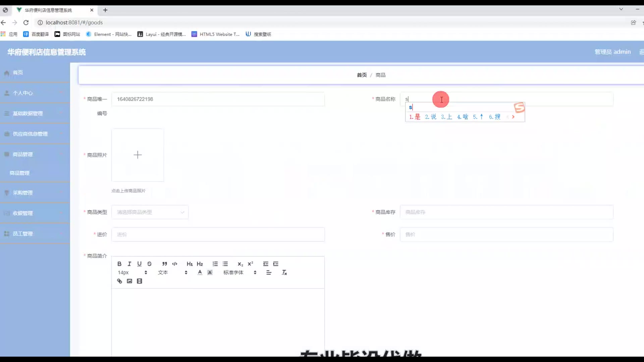This screenshot has height=362, width=644.
Task: Decrease indent in the editor
Action: point(266,264)
